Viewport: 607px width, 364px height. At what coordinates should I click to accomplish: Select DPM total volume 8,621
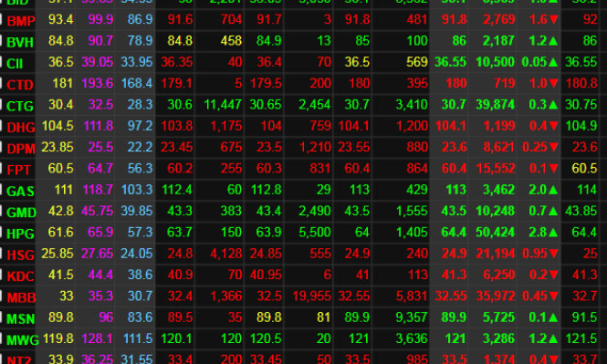pos(499,147)
